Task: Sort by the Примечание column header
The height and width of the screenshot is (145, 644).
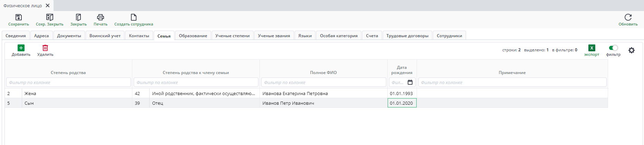Action: (x=512, y=73)
